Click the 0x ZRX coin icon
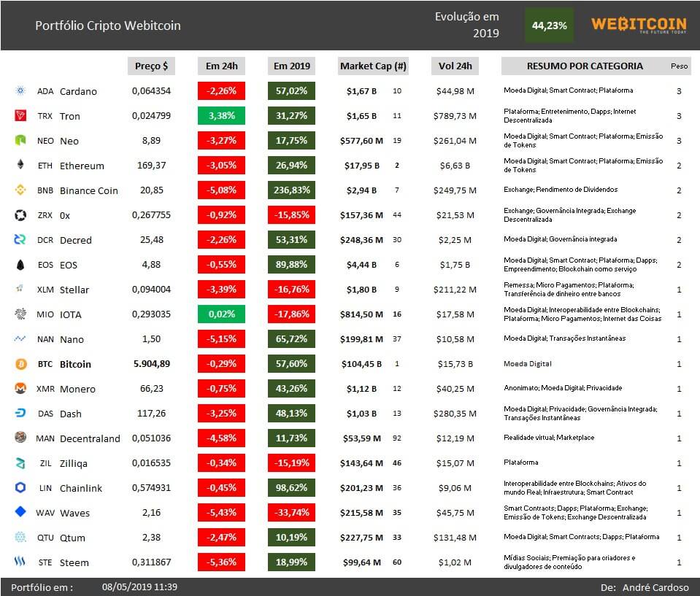 [x=20, y=215]
